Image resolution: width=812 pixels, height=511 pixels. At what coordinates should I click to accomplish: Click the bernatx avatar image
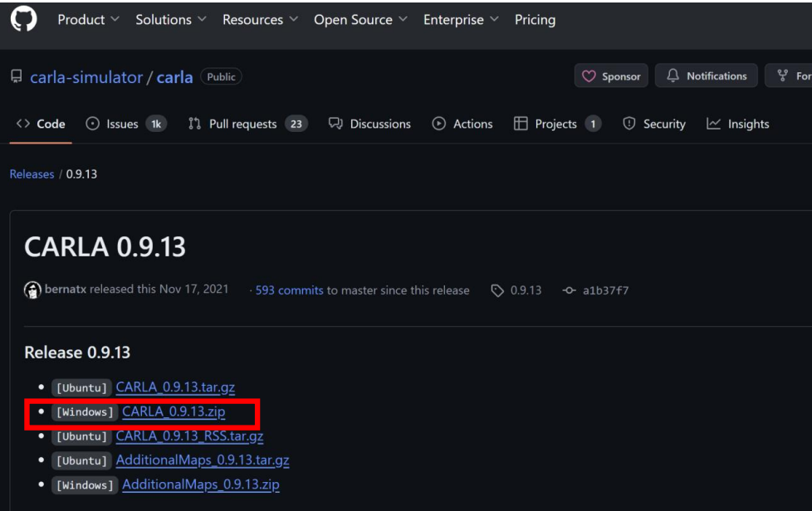pyautogui.click(x=32, y=290)
